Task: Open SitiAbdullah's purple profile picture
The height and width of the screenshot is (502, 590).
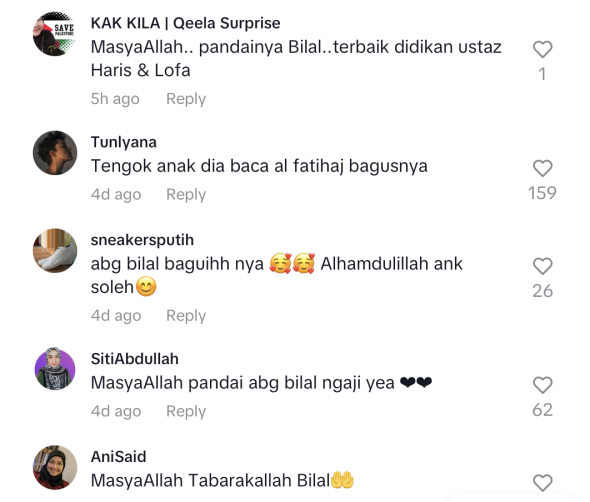Action: [x=55, y=369]
